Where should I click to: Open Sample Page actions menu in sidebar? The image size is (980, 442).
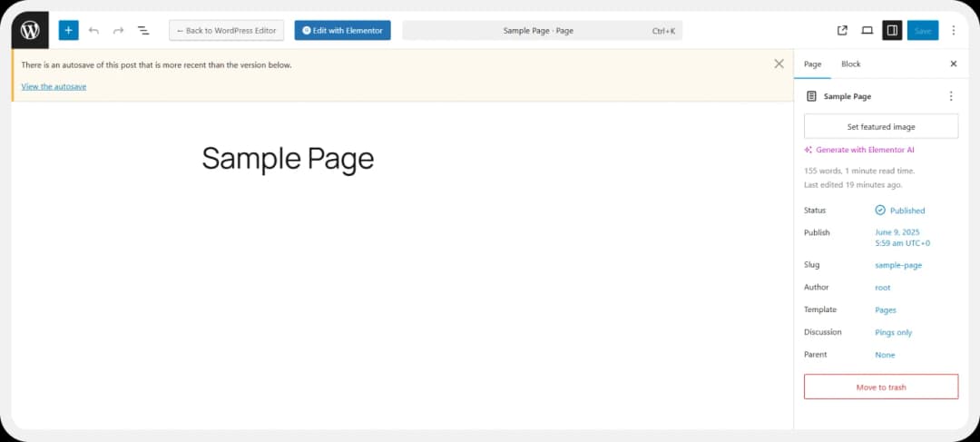[951, 96]
